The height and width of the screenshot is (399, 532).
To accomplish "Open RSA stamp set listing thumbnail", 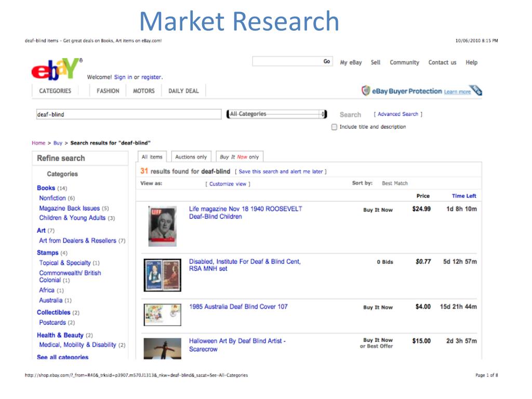I will point(163,275).
